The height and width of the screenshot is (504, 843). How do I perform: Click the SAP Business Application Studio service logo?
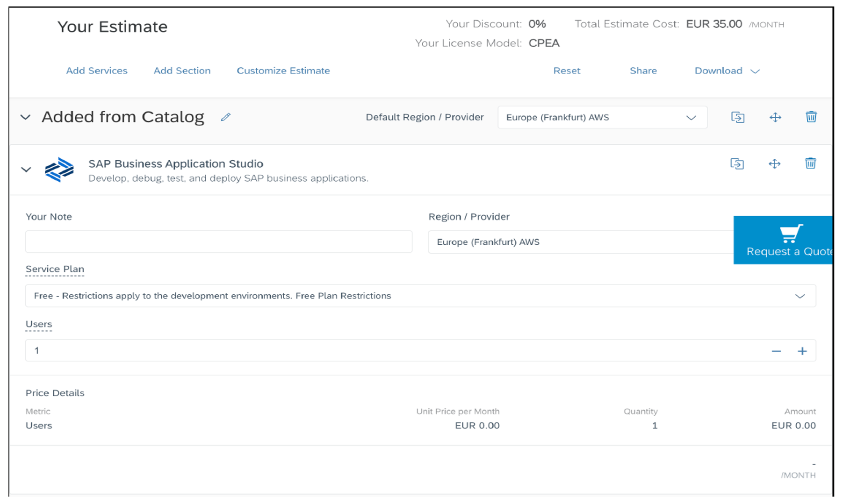point(59,170)
